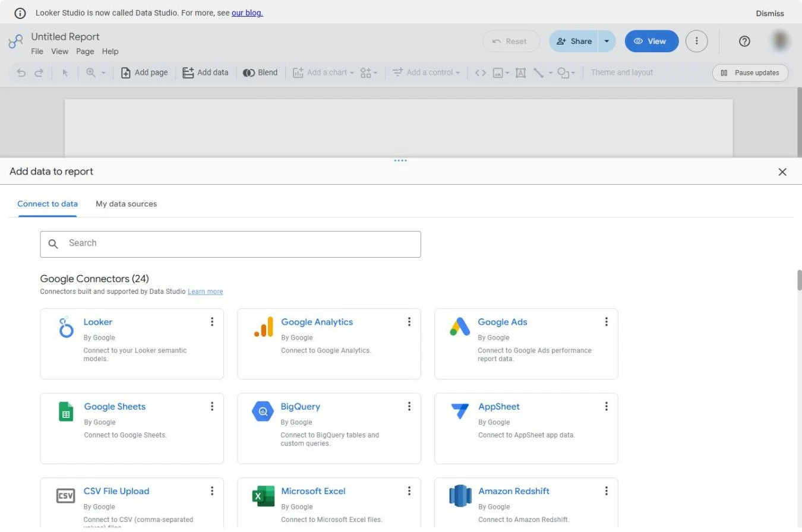Expand the line tool dropdown arrow
The height and width of the screenshot is (532, 802).
551,73
